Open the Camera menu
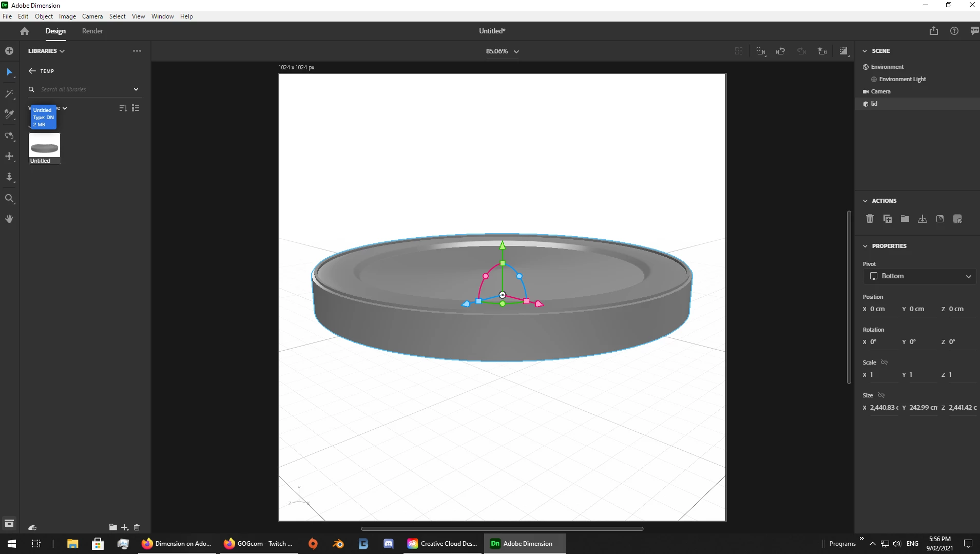The height and width of the screenshot is (554, 980). (x=92, y=16)
